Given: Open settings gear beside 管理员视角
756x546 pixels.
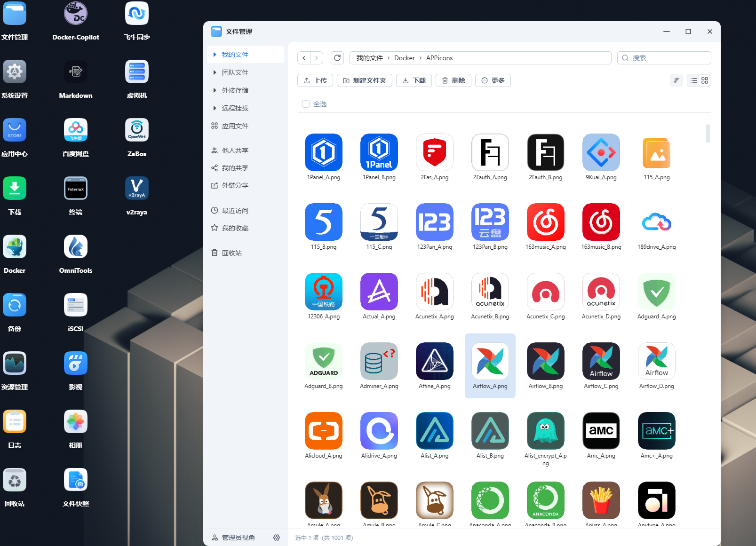Looking at the screenshot, I should tap(277, 538).
